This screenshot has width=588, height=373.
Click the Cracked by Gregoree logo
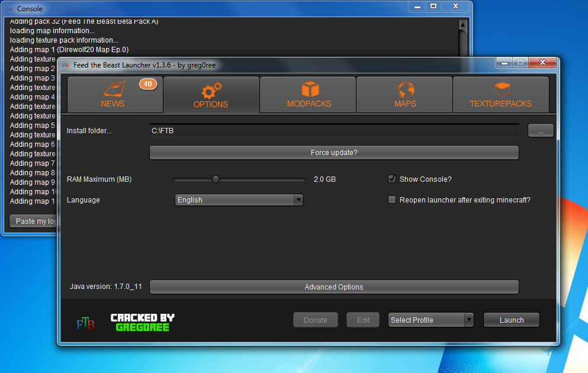point(143,322)
